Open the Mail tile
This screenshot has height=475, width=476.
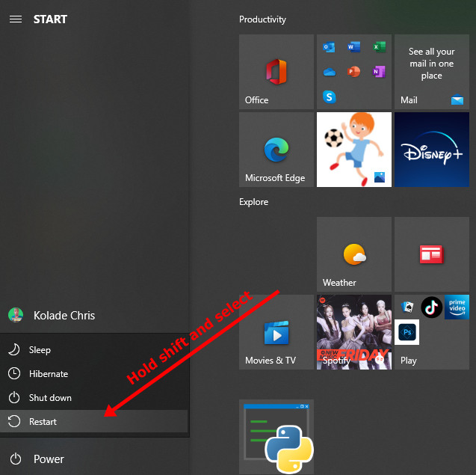click(x=432, y=72)
